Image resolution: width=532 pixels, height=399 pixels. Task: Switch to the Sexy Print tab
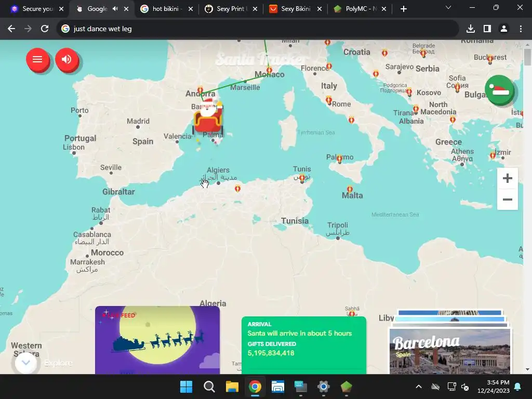tap(230, 9)
